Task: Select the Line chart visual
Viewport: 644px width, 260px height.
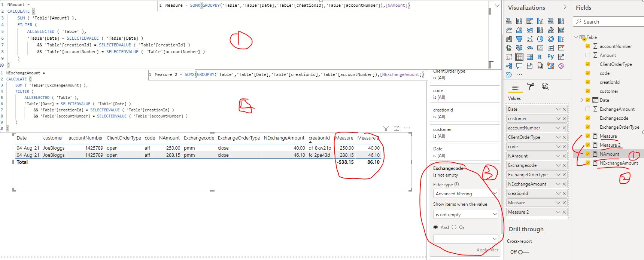Action: [508, 30]
